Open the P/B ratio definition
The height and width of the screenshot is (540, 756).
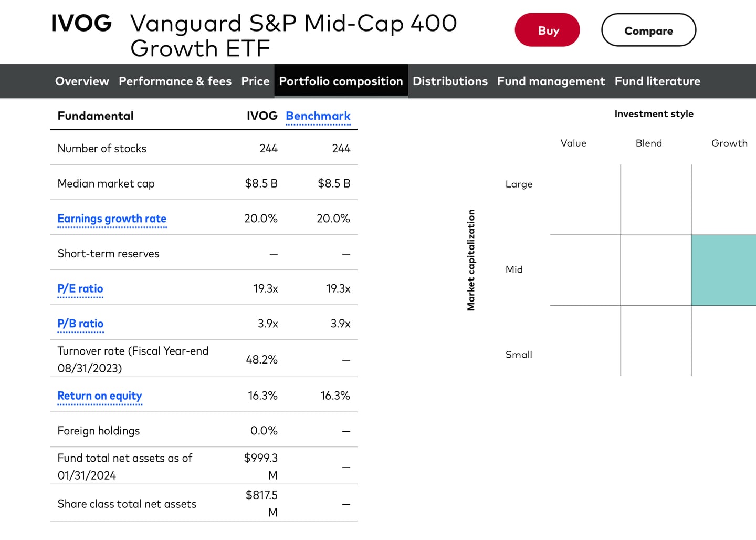coord(80,324)
